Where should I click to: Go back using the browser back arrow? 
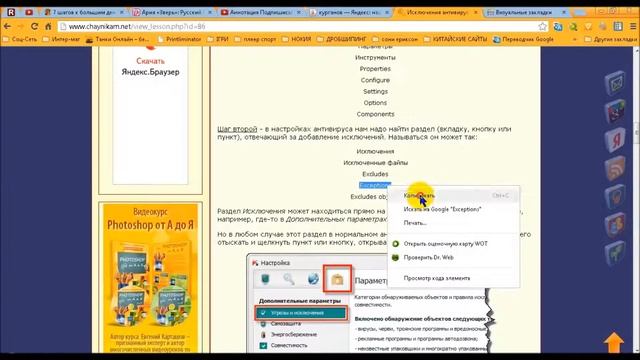pyautogui.click(x=7, y=27)
